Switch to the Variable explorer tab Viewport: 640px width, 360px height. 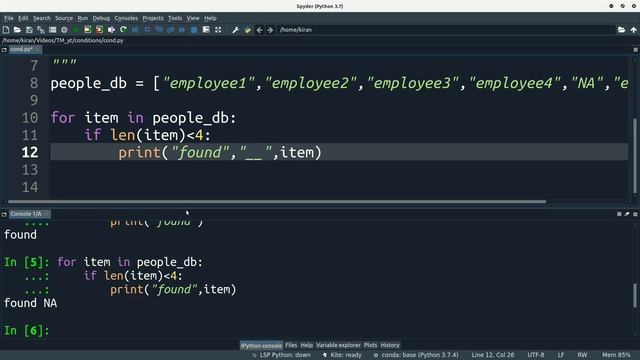coord(338,345)
